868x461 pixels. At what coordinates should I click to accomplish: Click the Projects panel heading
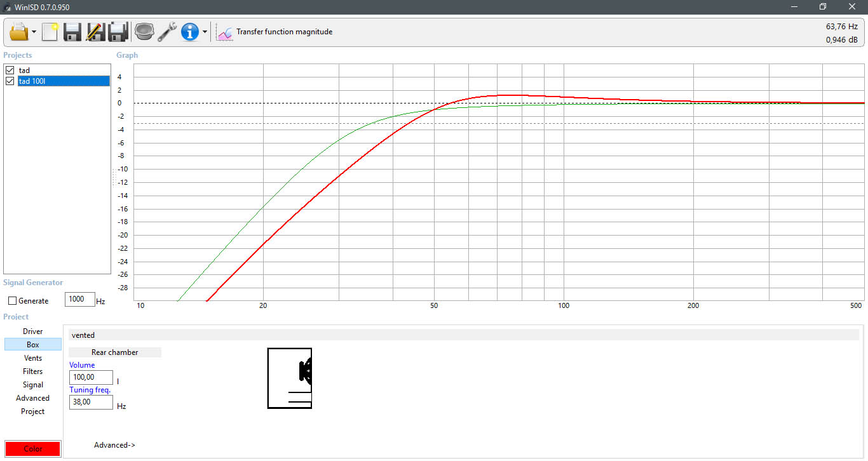click(x=18, y=55)
